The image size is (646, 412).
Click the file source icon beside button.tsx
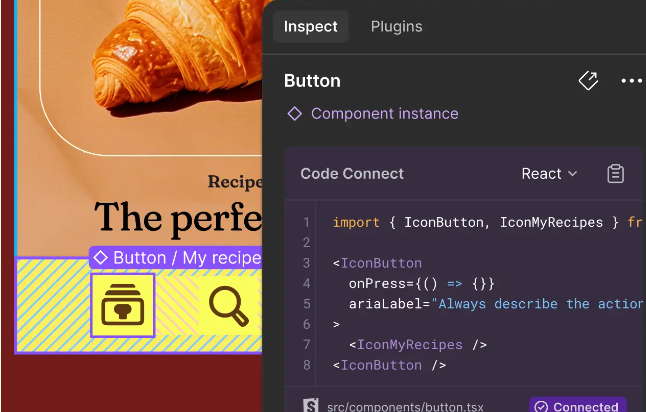[x=311, y=405]
